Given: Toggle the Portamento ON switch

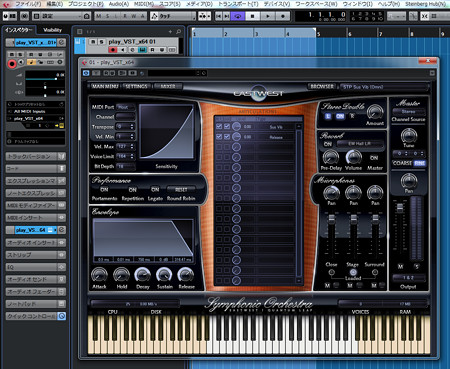Looking at the screenshot, I should (104, 190).
